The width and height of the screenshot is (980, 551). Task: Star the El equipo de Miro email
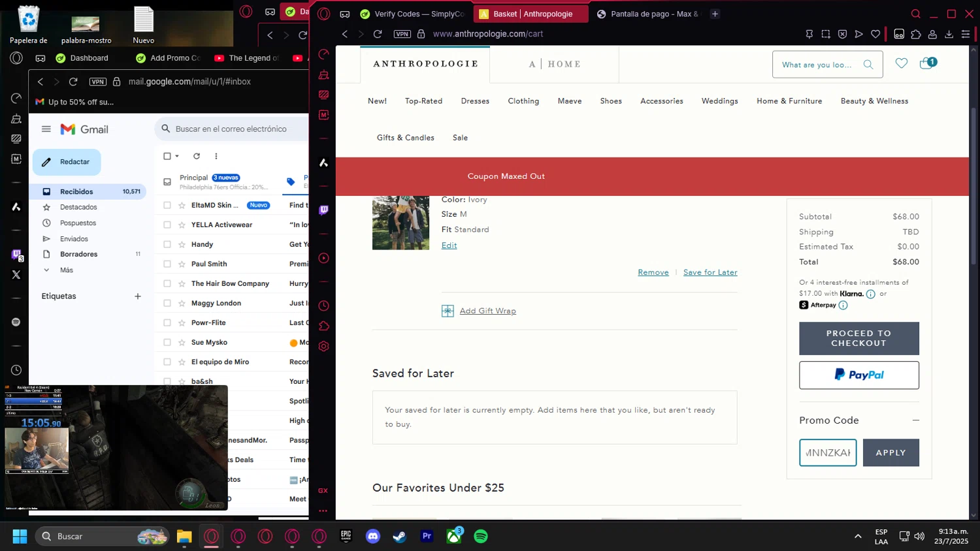pyautogui.click(x=182, y=362)
